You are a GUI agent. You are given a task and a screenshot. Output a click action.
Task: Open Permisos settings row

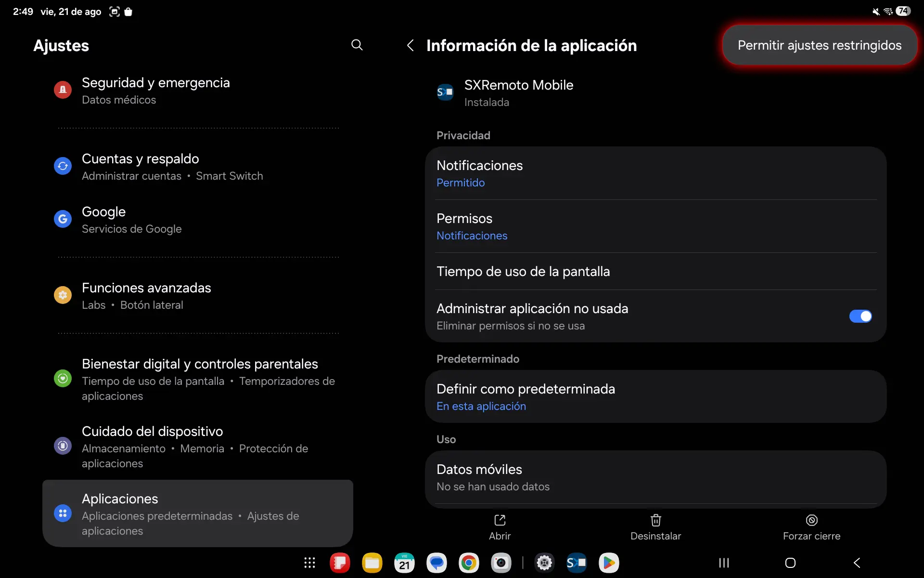655,226
